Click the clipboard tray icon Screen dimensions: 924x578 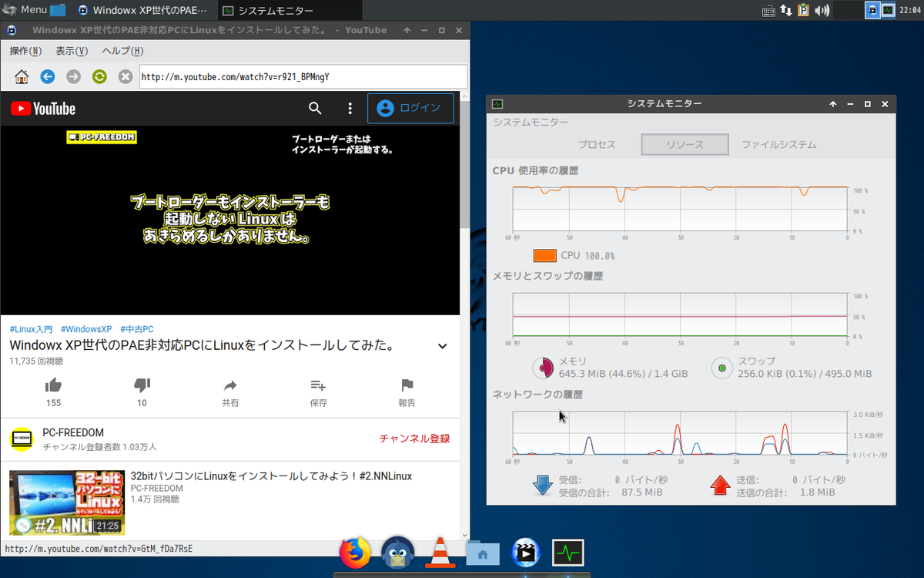click(x=804, y=11)
